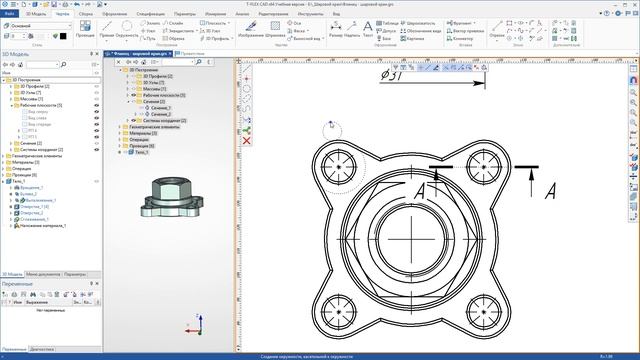This screenshot has width=640, height=360.
Task: Toggle visibility of Рабочие плоскости in left tree
Action: coord(97,105)
